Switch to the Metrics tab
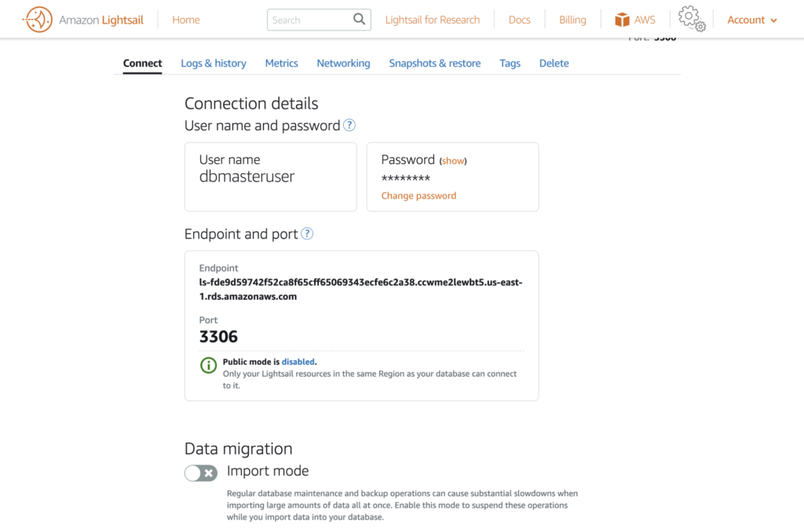The width and height of the screenshot is (804, 532). click(x=281, y=63)
